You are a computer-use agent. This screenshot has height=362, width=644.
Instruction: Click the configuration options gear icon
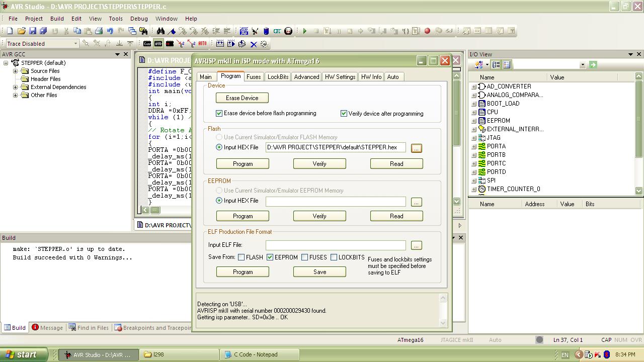click(264, 44)
